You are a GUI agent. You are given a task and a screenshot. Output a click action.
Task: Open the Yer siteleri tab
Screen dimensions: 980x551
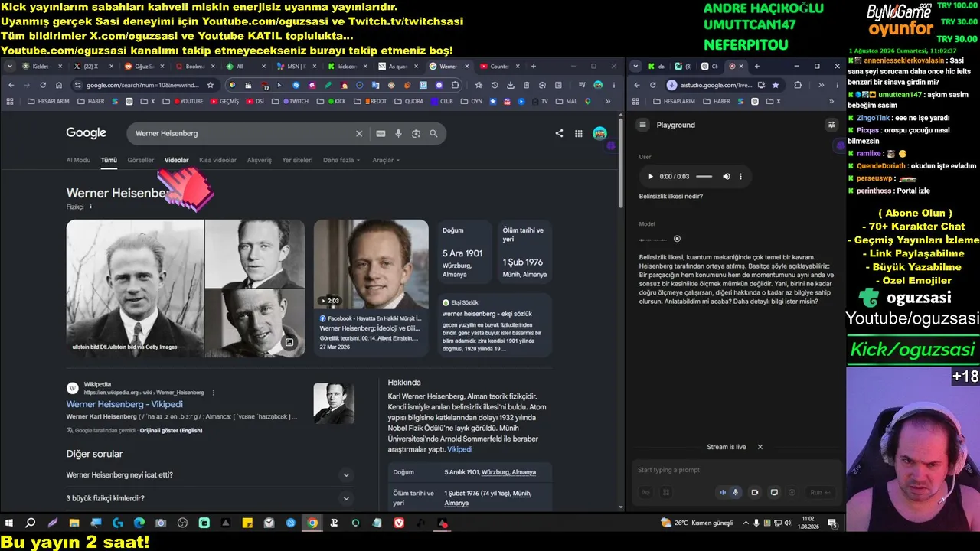tap(297, 160)
